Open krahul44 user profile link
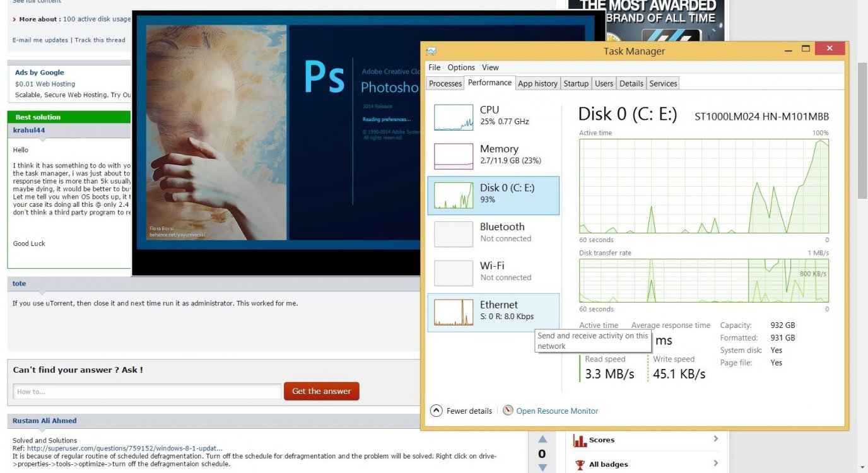This screenshot has height=473, width=868. [x=29, y=130]
